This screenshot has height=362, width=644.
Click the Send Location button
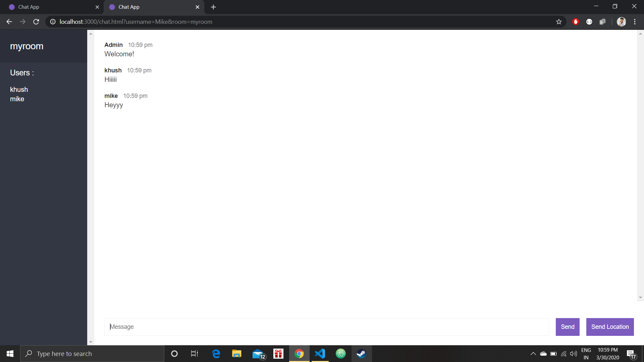tap(610, 327)
